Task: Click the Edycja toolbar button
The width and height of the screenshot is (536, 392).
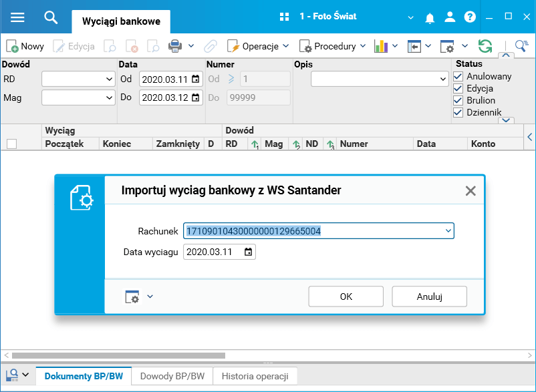Action: [74, 46]
